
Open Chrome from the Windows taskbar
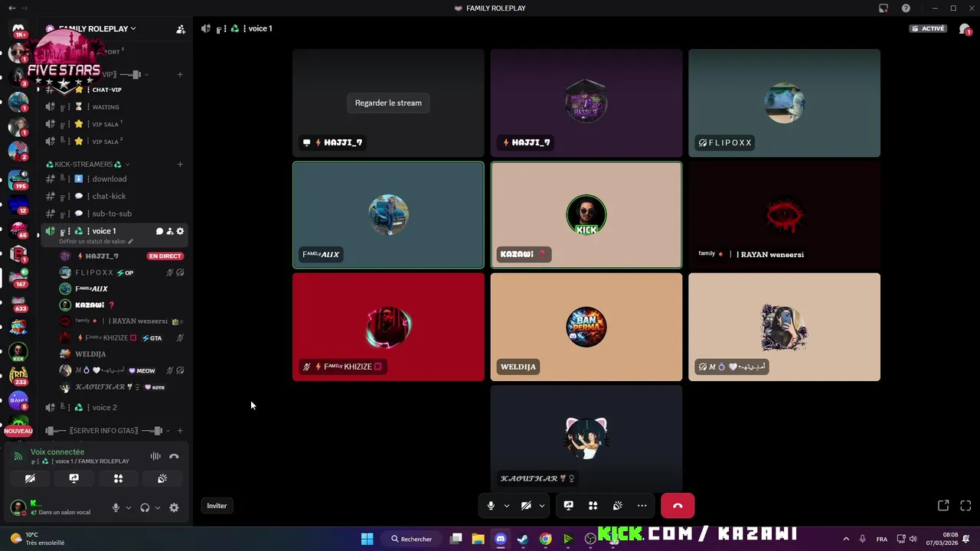pos(545,539)
